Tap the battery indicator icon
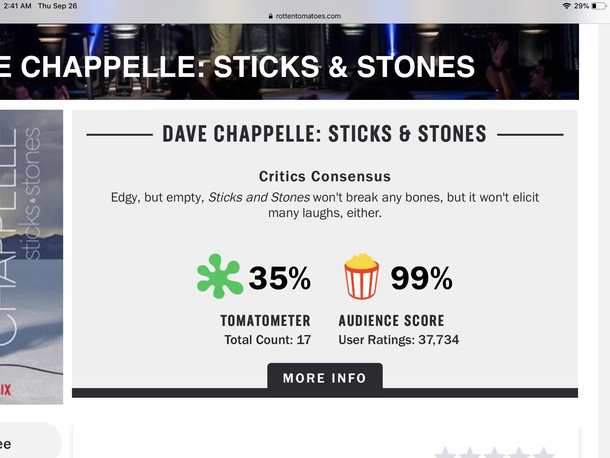610x458 pixels. (599, 6)
